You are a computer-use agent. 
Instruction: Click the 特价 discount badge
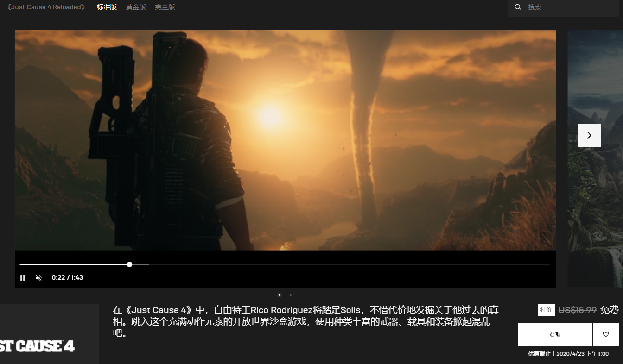[x=546, y=310]
